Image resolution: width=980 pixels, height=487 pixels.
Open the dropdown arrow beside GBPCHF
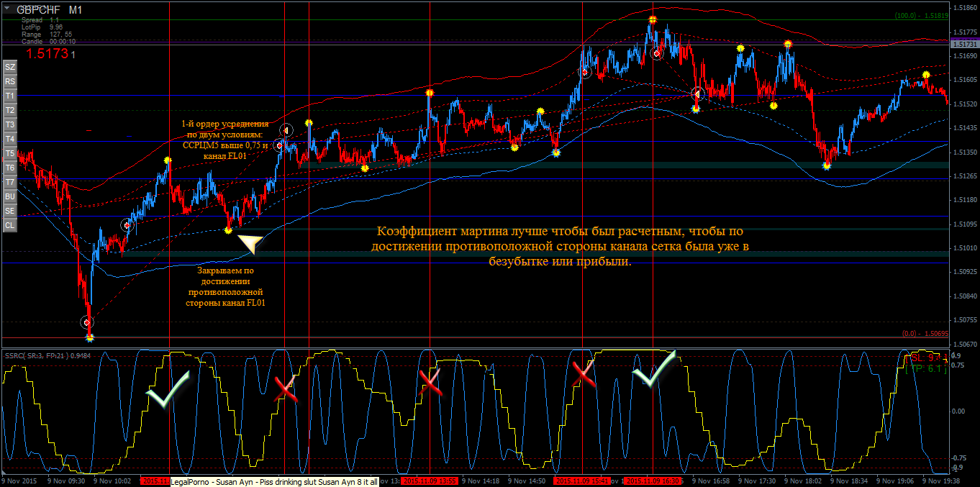click(x=7, y=9)
